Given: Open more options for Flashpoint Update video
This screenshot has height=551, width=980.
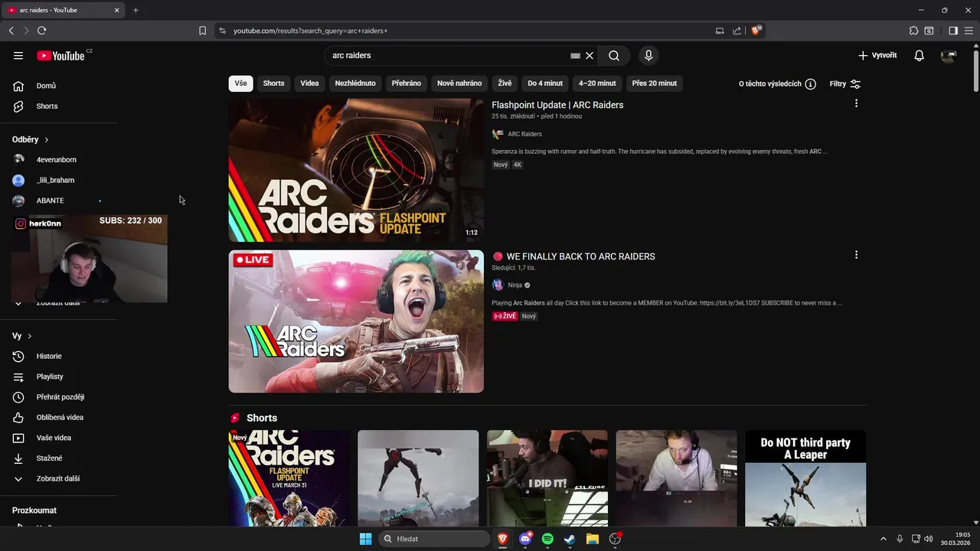Looking at the screenshot, I should (x=856, y=103).
